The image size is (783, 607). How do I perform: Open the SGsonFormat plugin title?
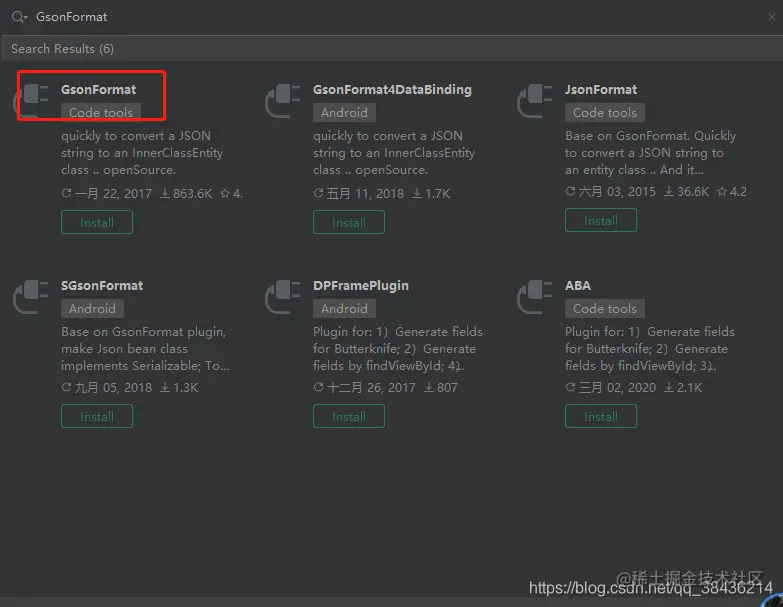pyautogui.click(x=102, y=286)
